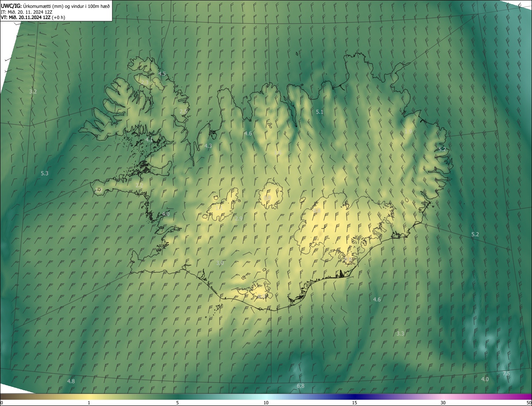This screenshot has width=532, height=406.
Task: Click the '1' tick on the colour scale
Action: tap(89, 403)
